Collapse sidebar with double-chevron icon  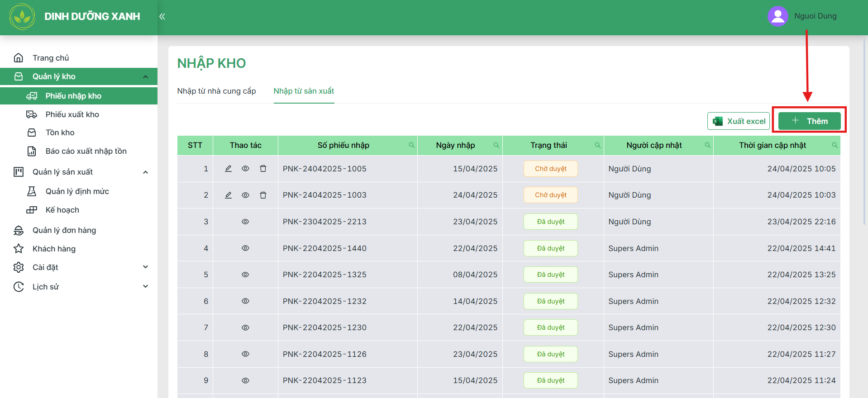pos(162,16)
